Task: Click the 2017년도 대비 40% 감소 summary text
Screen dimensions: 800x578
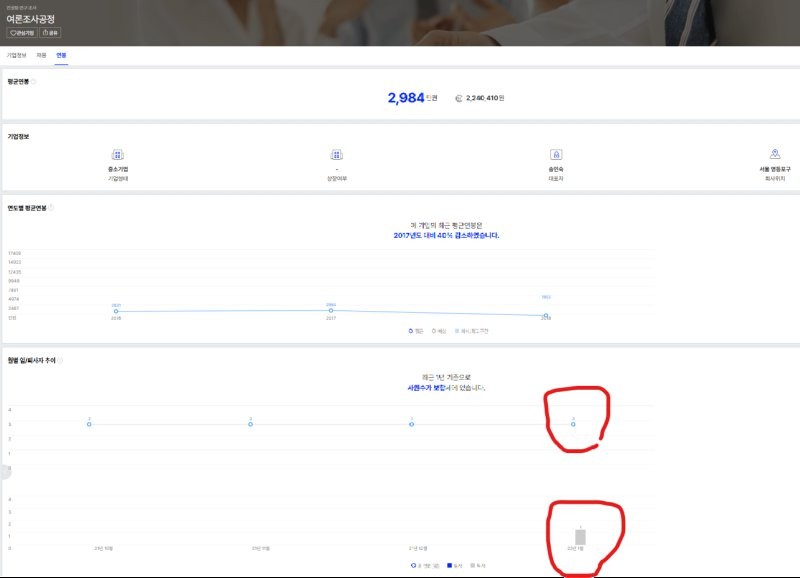Action: coord(446,236)
